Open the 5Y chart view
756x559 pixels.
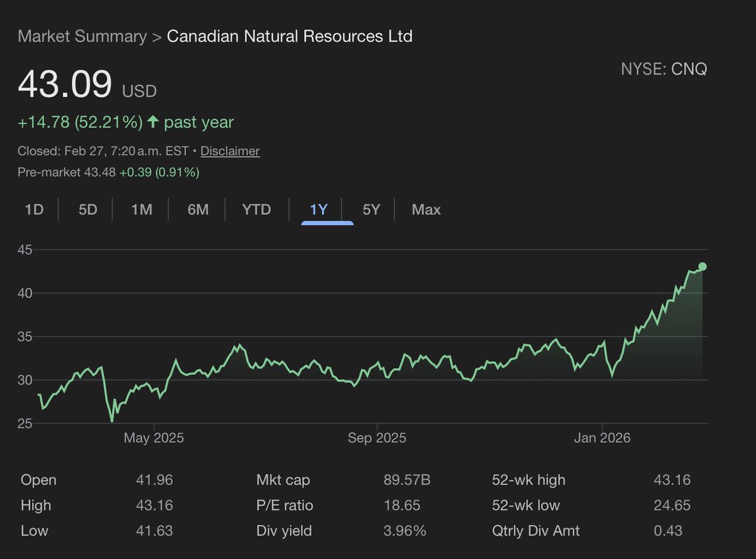(370, 209)
